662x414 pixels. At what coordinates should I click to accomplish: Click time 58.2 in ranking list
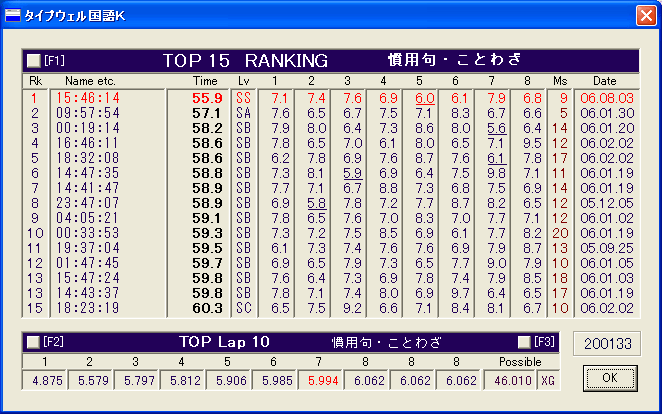click(207, 128)
